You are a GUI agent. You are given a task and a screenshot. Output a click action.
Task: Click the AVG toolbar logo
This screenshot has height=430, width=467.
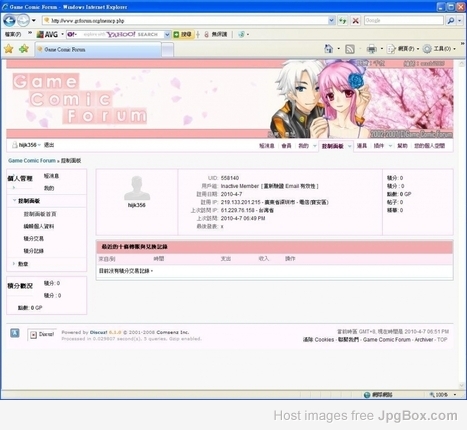[47, 34]
